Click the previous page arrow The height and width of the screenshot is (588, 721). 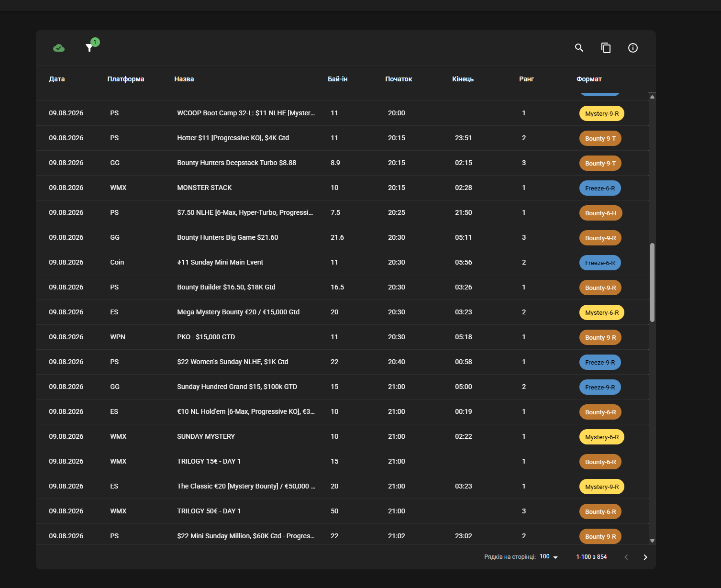(x=626, y=557)
